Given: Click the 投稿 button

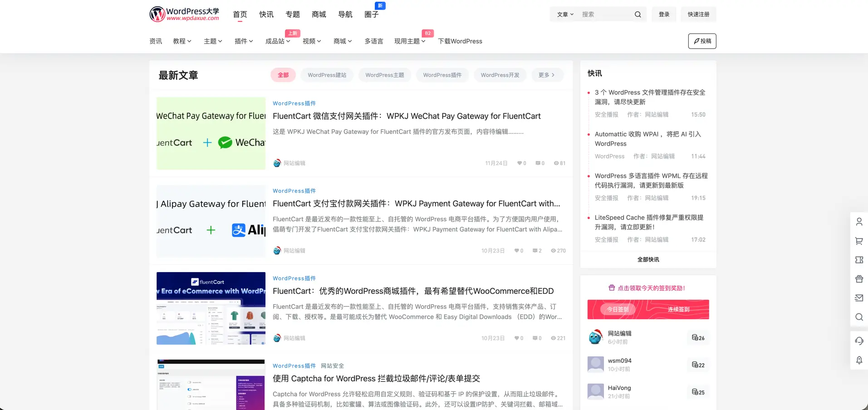Looking at the screenshot, I should 702,41.
